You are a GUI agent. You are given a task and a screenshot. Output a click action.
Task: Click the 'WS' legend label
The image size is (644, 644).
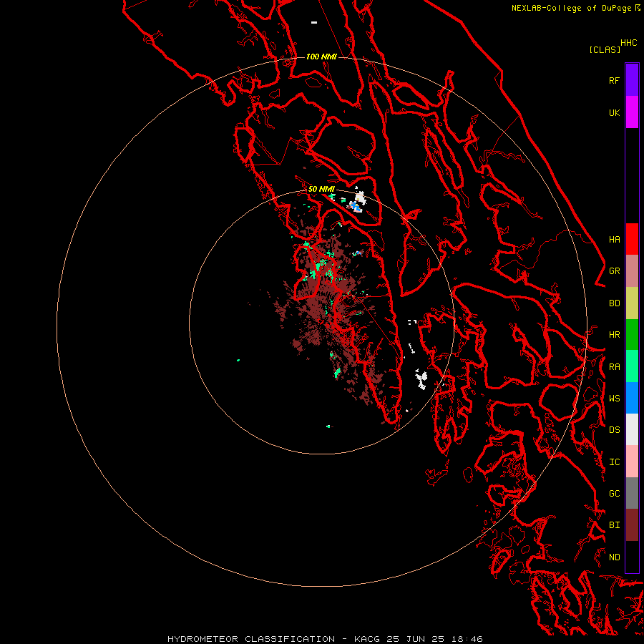tap(614, 398)
